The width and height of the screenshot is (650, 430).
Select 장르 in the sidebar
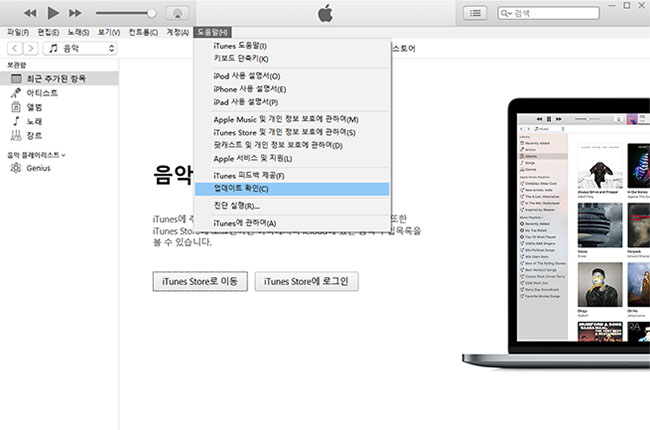pyautogui.click(x=59, y=136)
